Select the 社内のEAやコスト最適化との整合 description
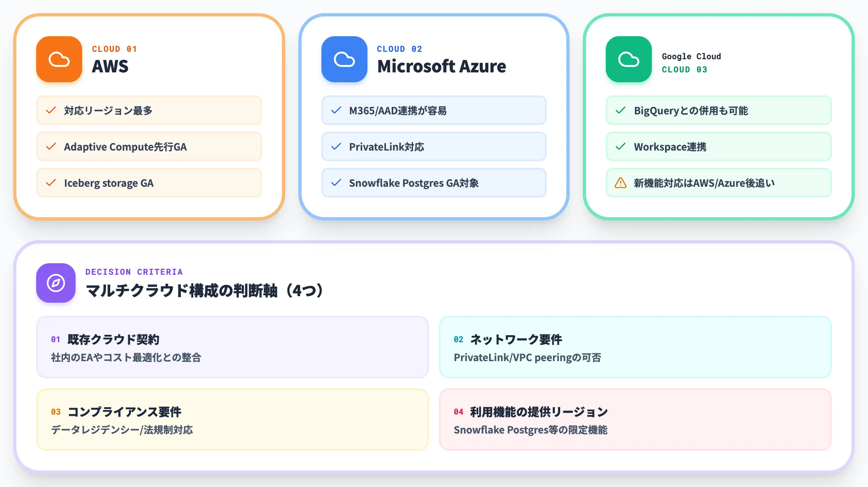The height and width of the screenshot is (487, 868). (x=126, y=357)
